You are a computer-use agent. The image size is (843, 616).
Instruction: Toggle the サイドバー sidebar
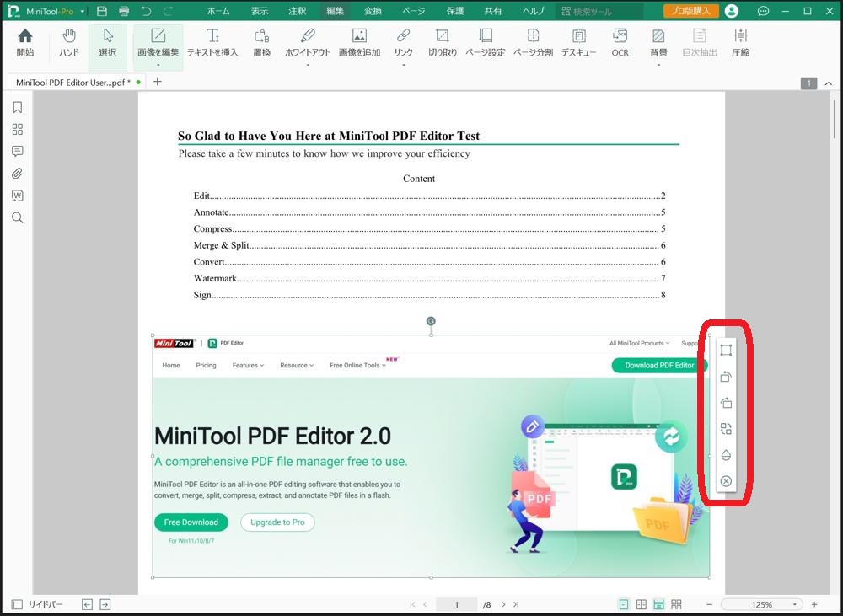37,604
